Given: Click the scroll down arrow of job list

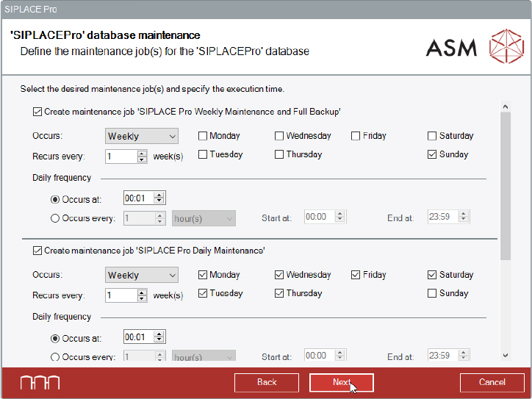Looking at the screenshot, I should point(504,355).
